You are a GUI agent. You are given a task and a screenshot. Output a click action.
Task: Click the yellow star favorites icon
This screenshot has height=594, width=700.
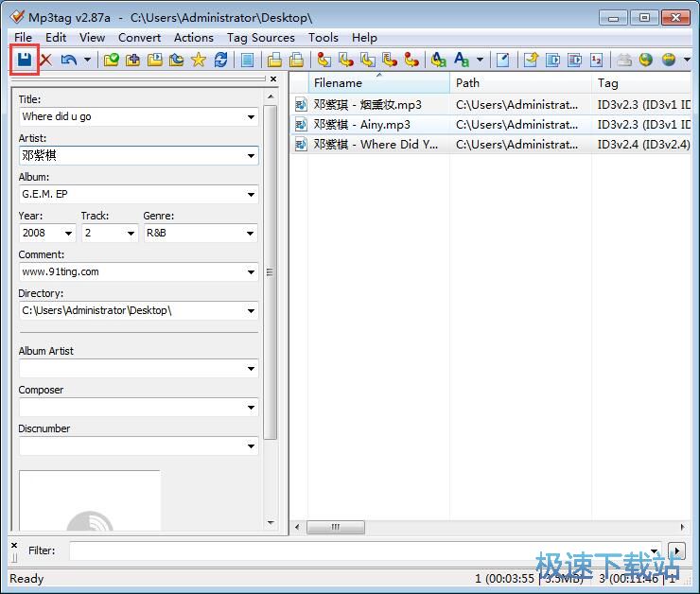coord(199,60)
